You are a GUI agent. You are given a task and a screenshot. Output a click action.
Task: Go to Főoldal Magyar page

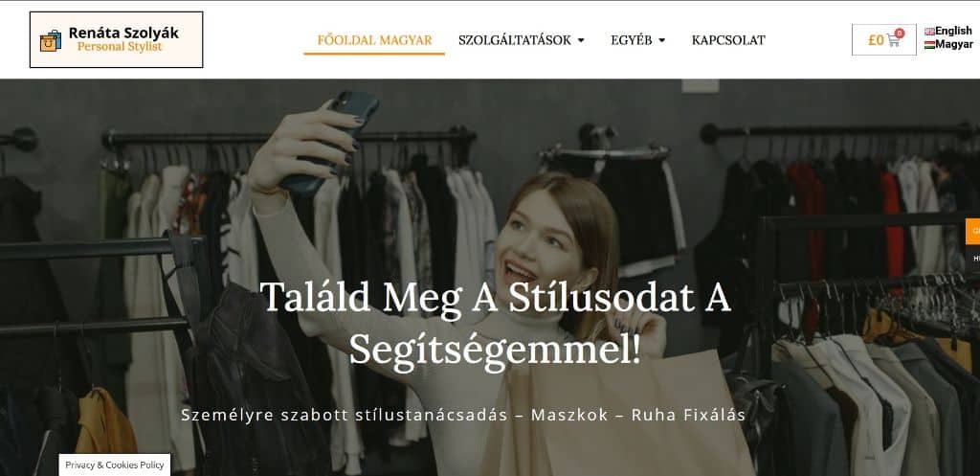point(374,40)
